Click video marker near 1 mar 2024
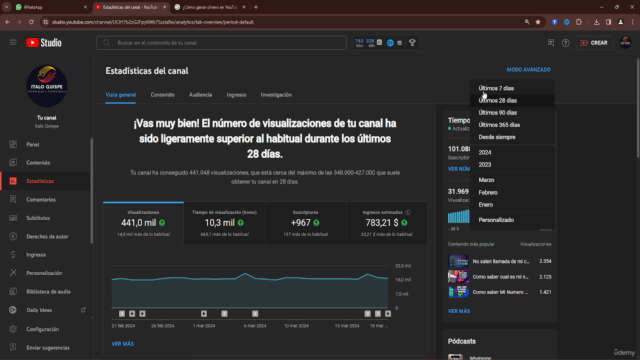The image size is (640, 360). tap(204, 313)
